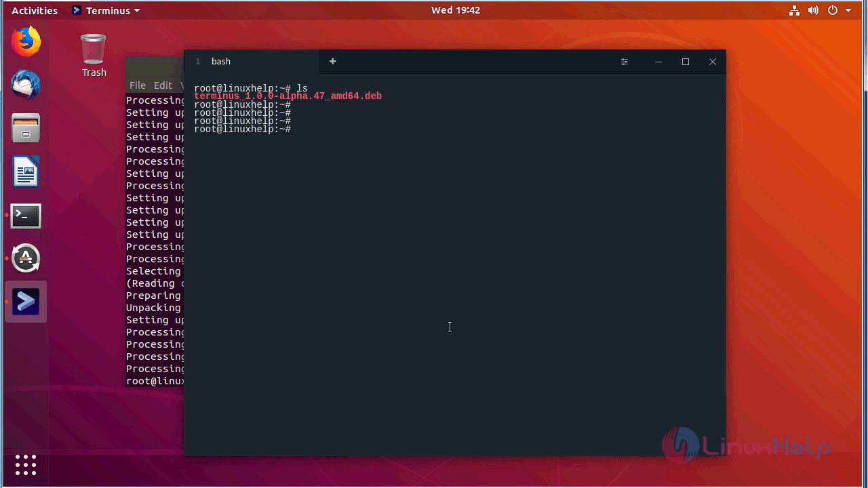The width and height of the screenshot is (868, 488).
Task: Open the Files manager from the dock
Action: (x=26, y=128)
